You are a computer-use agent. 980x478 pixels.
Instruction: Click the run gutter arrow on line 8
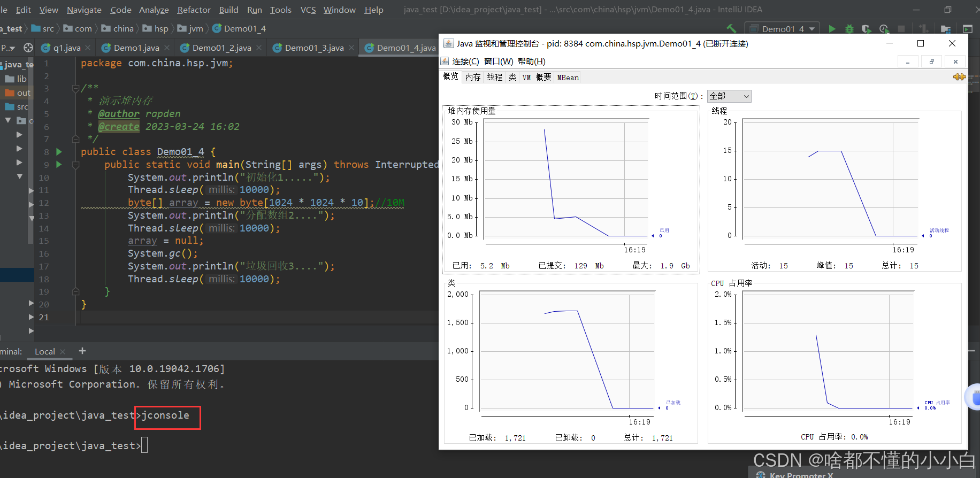pos(59,152)
